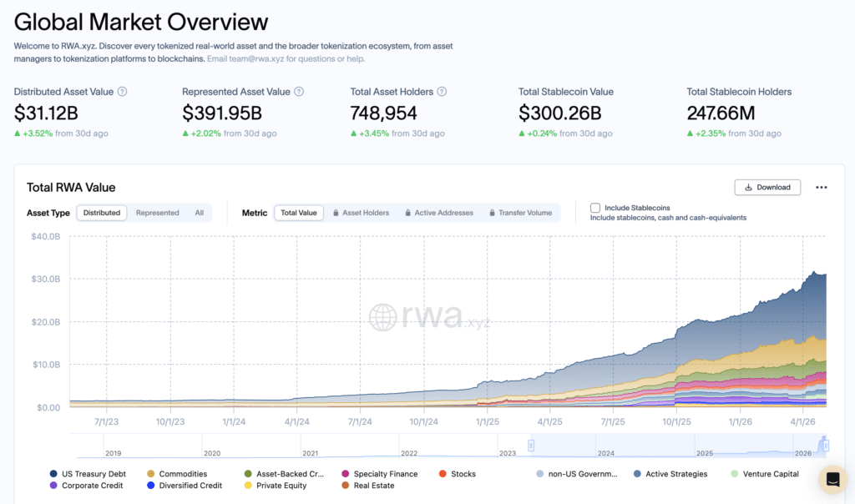This screenshot has width=855, height=504.
Task: Click the Distributed Asset Value help icon
Action: click(123, 92)
